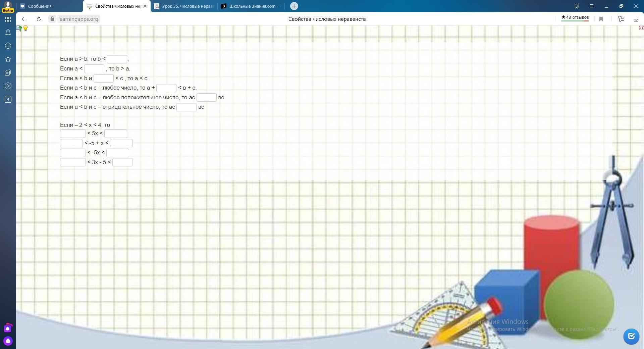Image resolution: width=644 pixels, height=349 pixels.
Task: Click the right blank after '< -5 + x <'
Action: (x=121, y=143)
